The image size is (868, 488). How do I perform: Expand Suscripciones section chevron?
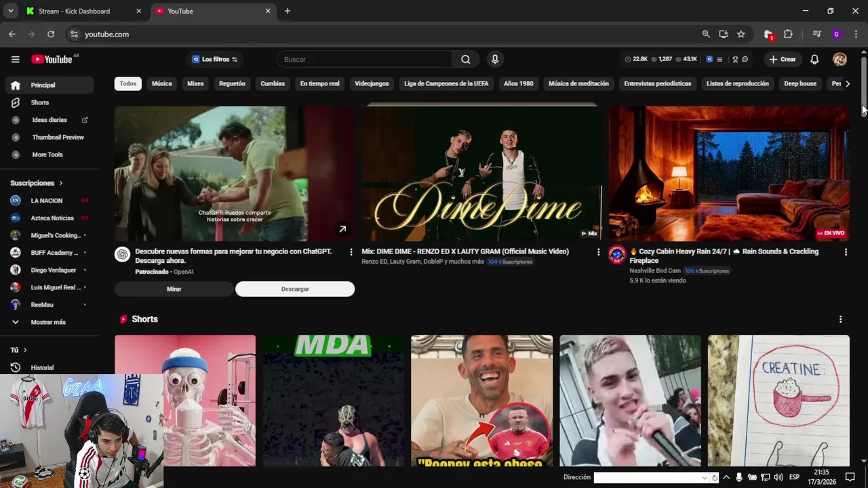[60, 183]
